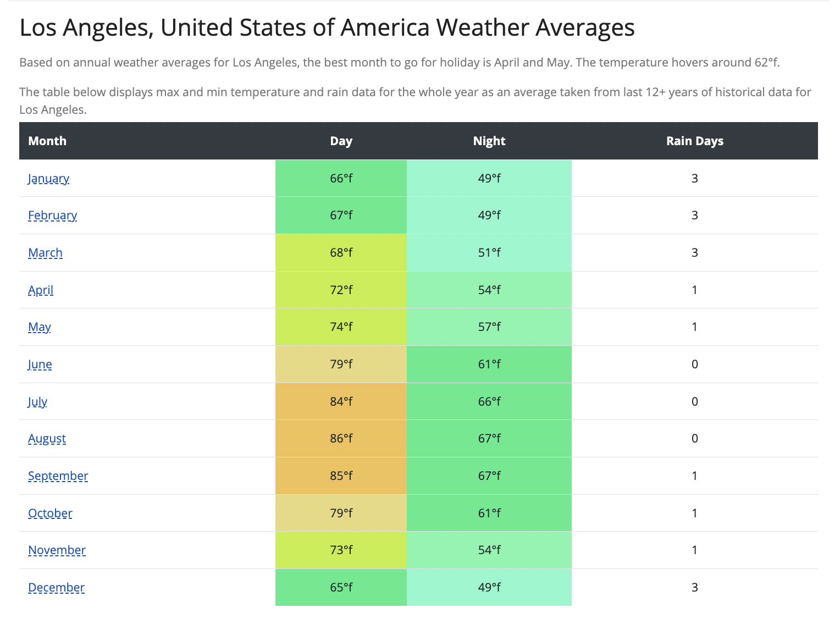Viewport: 840px width, 619px height.
Task: Open the December weather link
Action: (x=56, y=587)
